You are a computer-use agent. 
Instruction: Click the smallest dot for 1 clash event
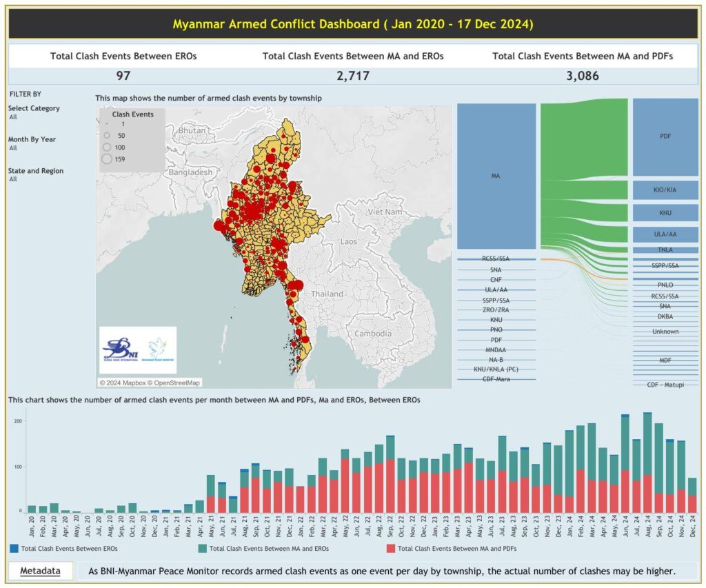(108, 123)
